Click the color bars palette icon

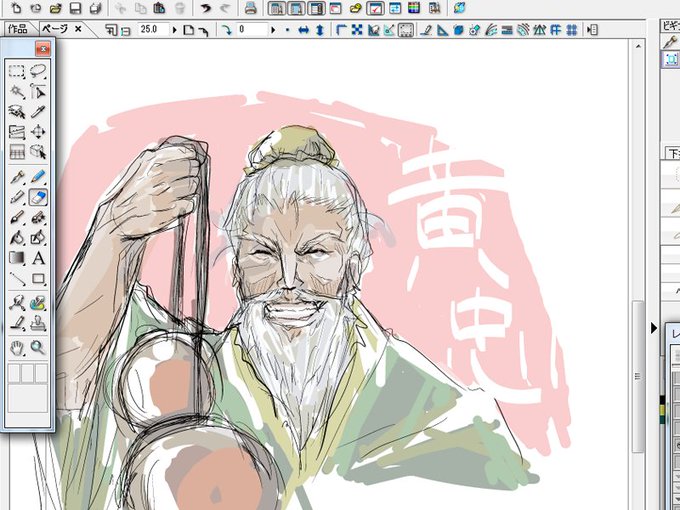(x=414, y=8)
